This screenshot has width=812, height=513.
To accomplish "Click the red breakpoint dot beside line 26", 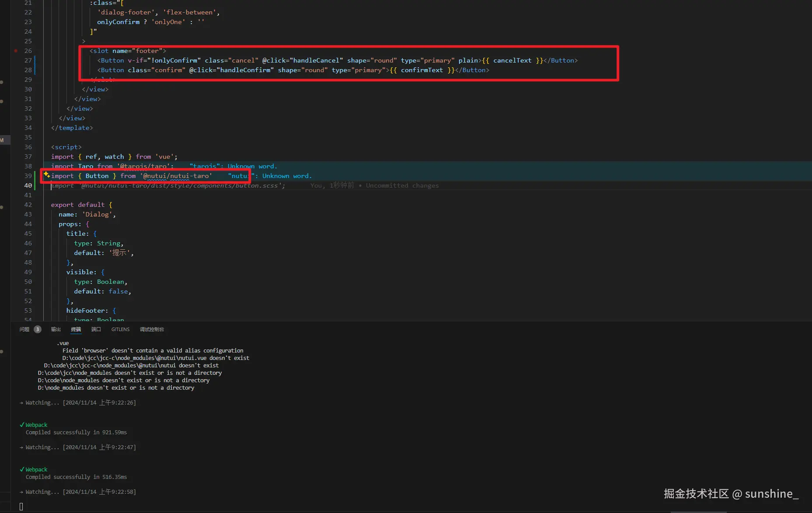I will (x=16, y=51).
